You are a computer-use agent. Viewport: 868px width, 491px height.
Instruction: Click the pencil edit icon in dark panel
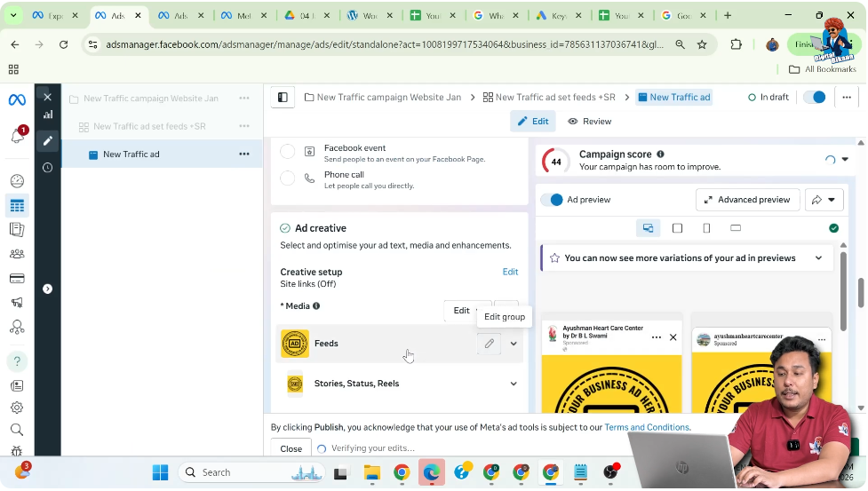point(48,140)
